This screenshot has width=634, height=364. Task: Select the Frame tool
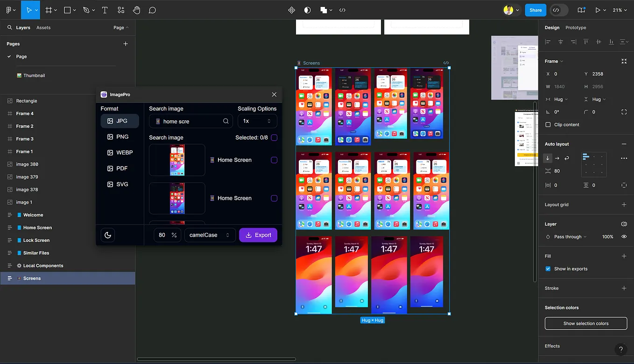48,10
